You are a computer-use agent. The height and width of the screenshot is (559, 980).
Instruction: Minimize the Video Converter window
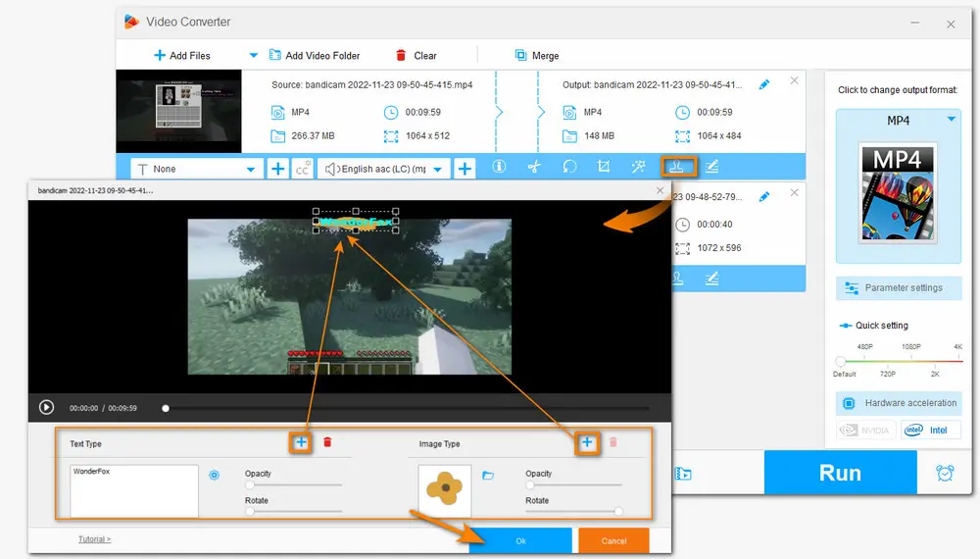pyautogui.click(x=915, y=24)
